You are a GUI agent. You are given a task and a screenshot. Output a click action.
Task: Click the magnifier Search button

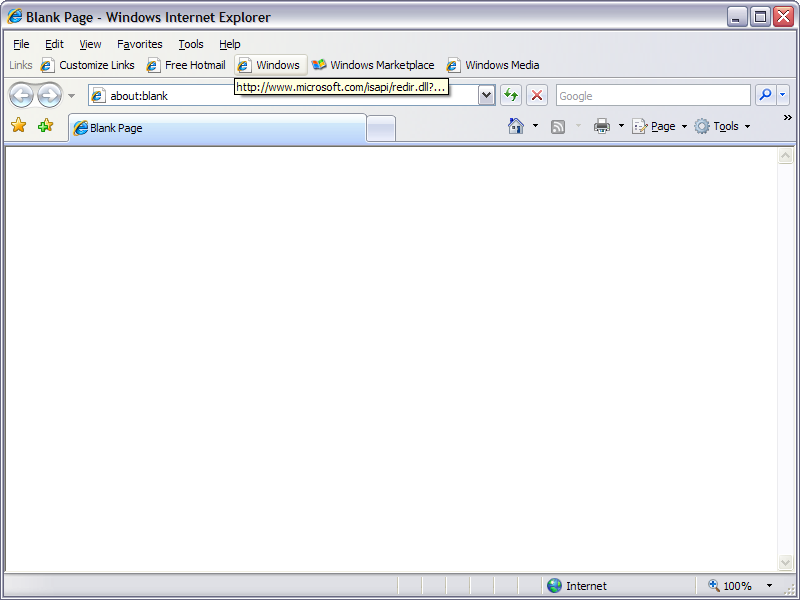(765, 95)
